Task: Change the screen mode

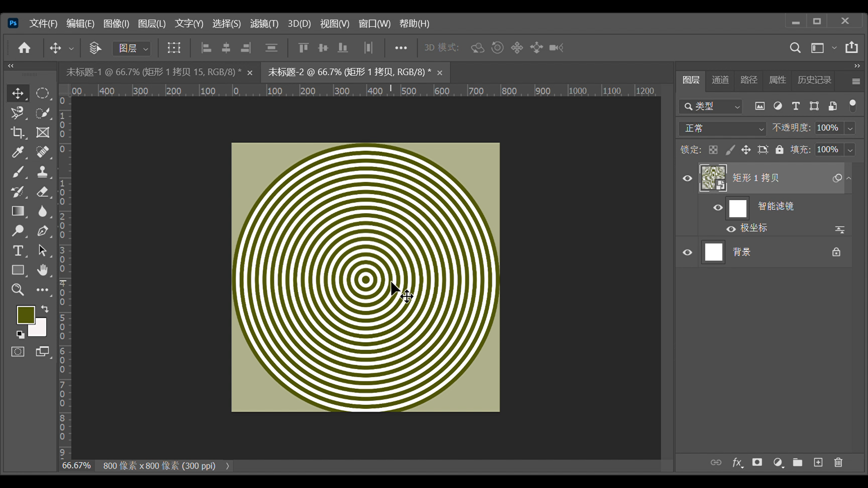Action: coord(42,352)
